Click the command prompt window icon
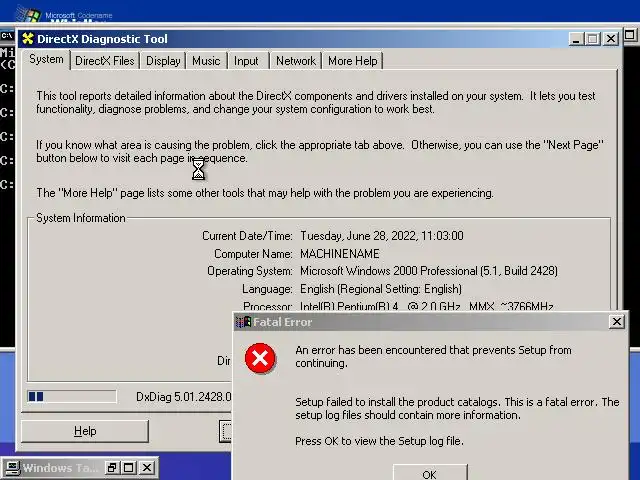 point(7,36)
